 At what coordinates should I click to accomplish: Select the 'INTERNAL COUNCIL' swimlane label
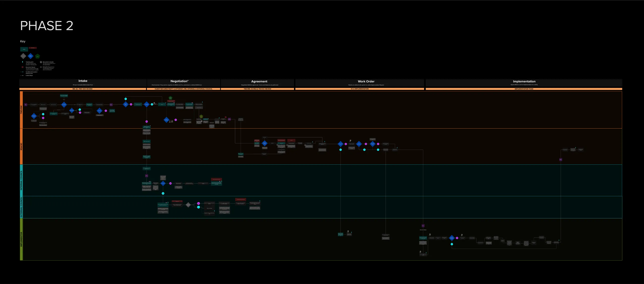(x=21, y=180)
